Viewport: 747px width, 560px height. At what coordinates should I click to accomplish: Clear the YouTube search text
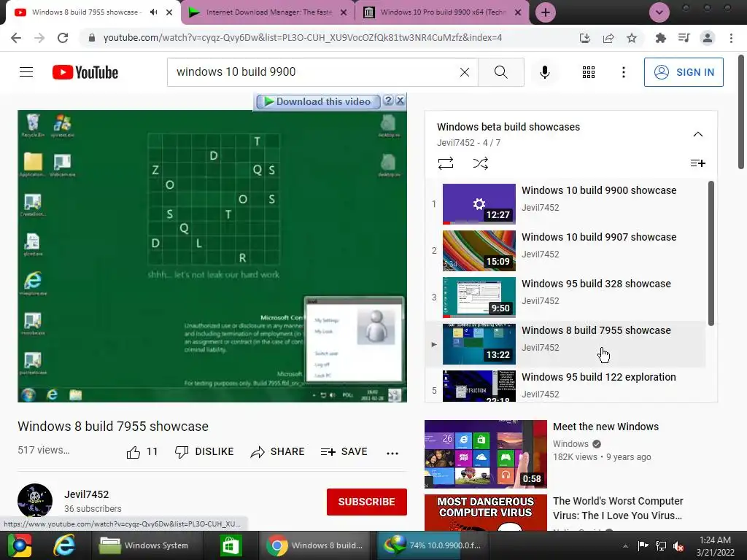(465, 72)
